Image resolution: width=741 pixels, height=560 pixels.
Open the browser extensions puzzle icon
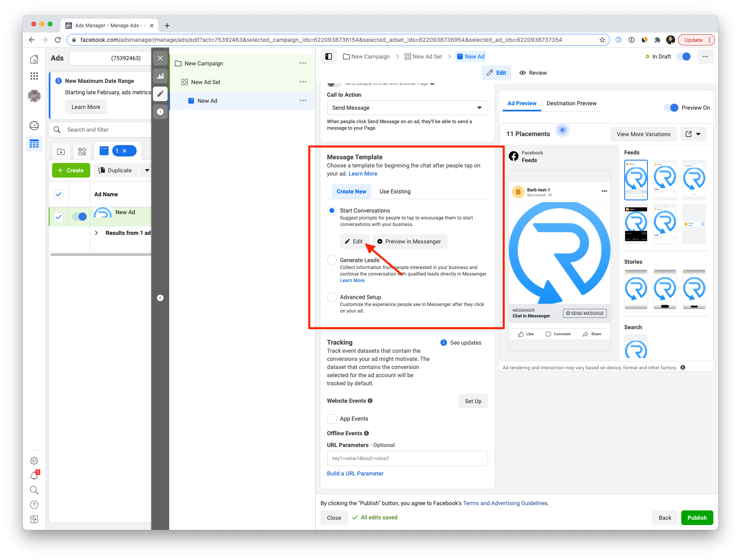point(658,40)
